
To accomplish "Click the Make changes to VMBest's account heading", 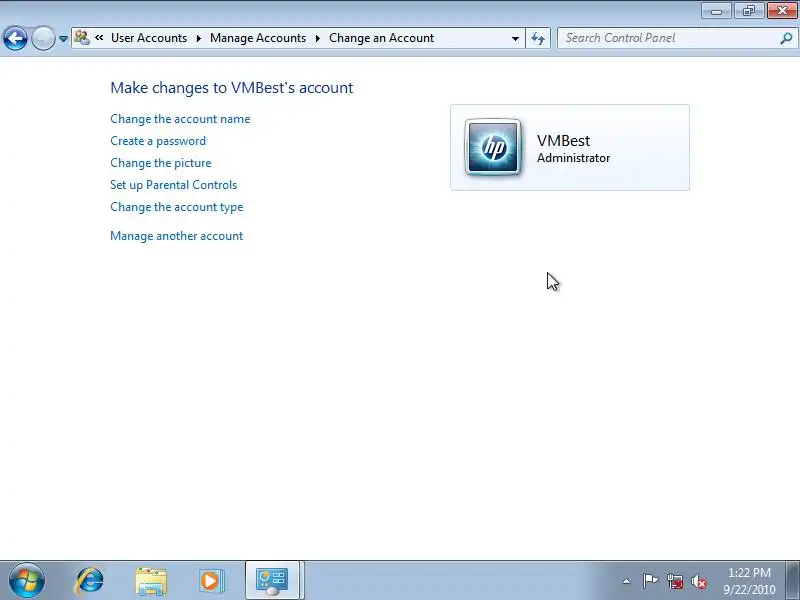I will (x=232, y=88).
